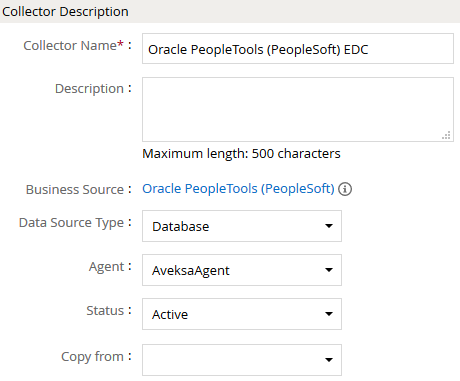Image resolution: width=460 pixels, height=381 pixels.
Task: Click the 'Maximum length: 500 characters' text
Action: pyautogui.click(x=241, y=154)
